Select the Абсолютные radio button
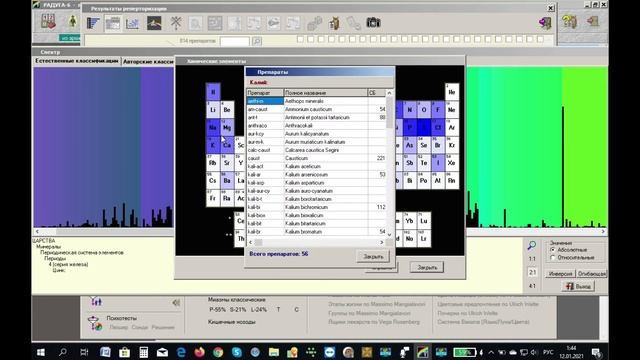 (553, 250)
